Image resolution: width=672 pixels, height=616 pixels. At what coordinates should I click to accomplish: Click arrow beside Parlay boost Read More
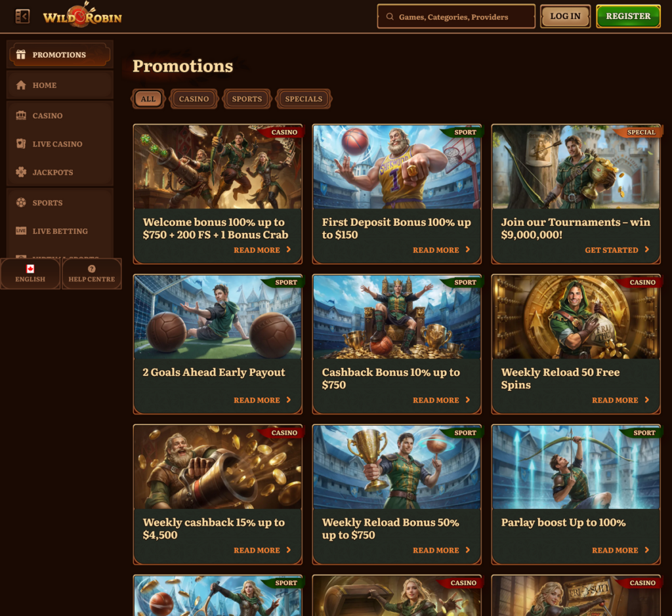pyautogui.click(x=646, y=550)
